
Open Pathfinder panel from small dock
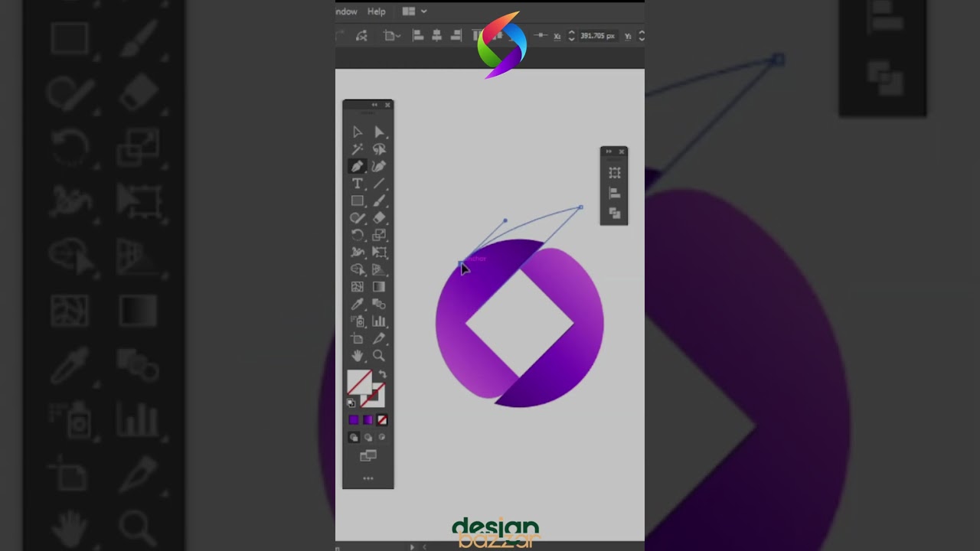(x=614, y=212)
